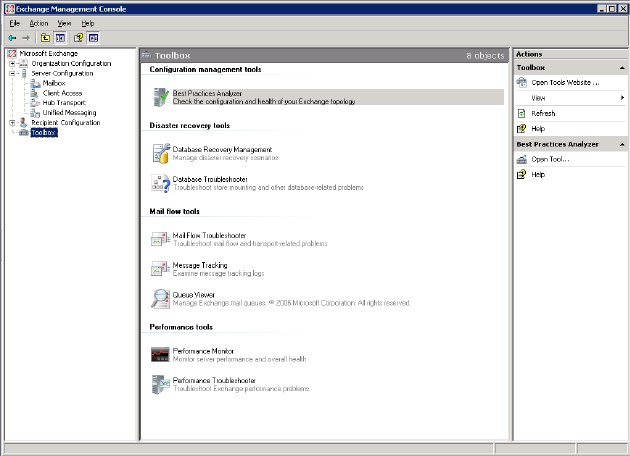
Task: Click the Best Practices Analyzer icon
Action: click(x=161, y=97)
